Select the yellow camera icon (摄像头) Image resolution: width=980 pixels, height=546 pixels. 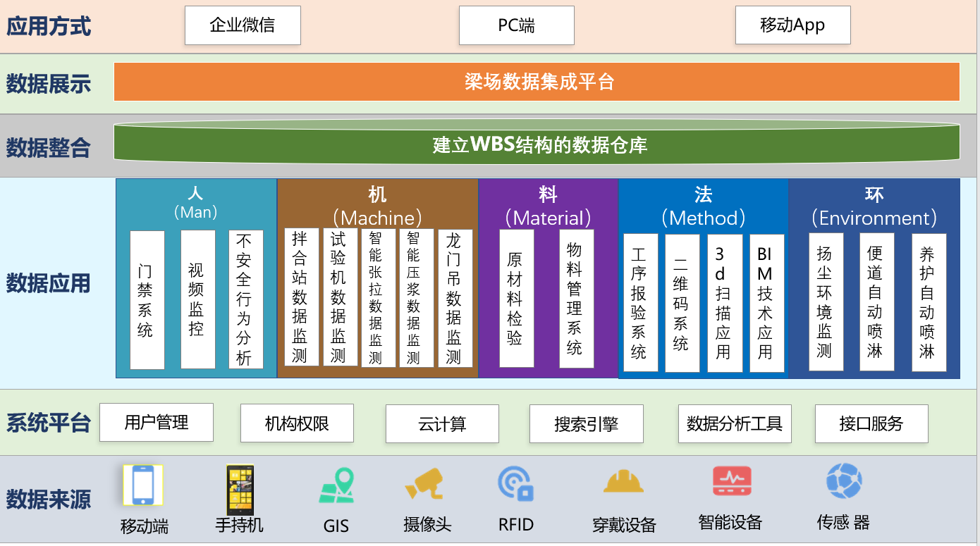pos(424,485)
